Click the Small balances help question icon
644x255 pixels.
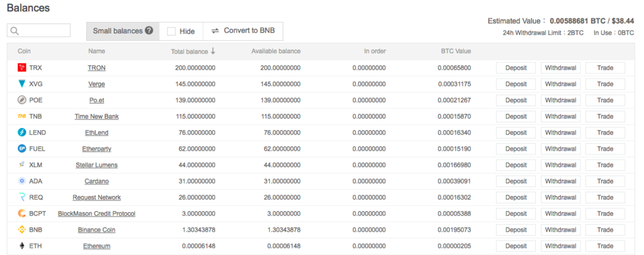149,31
